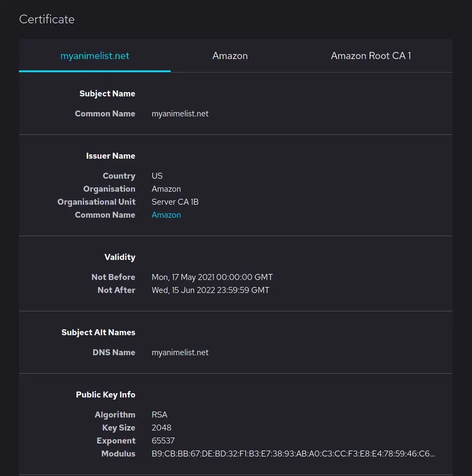Expand the truncated Modulus hex value
This screenshot has width=472, height=476.
coord(293,454)
